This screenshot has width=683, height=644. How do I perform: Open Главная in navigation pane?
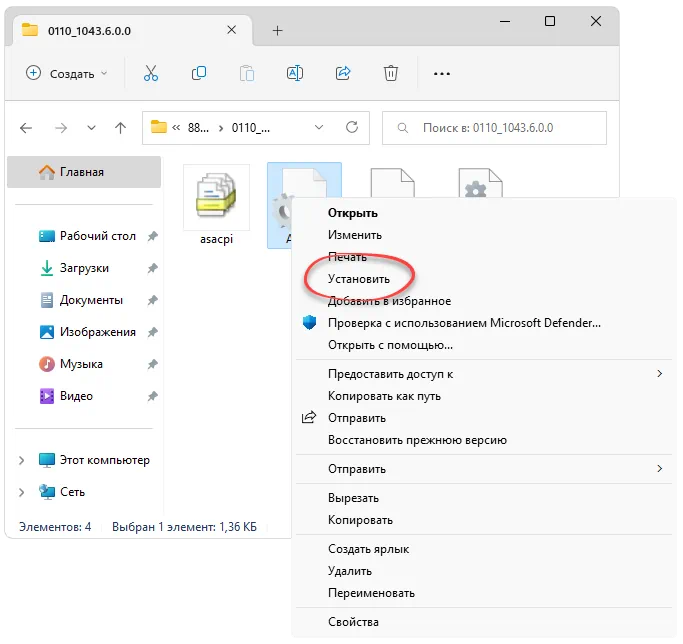(x=84, y=172)
